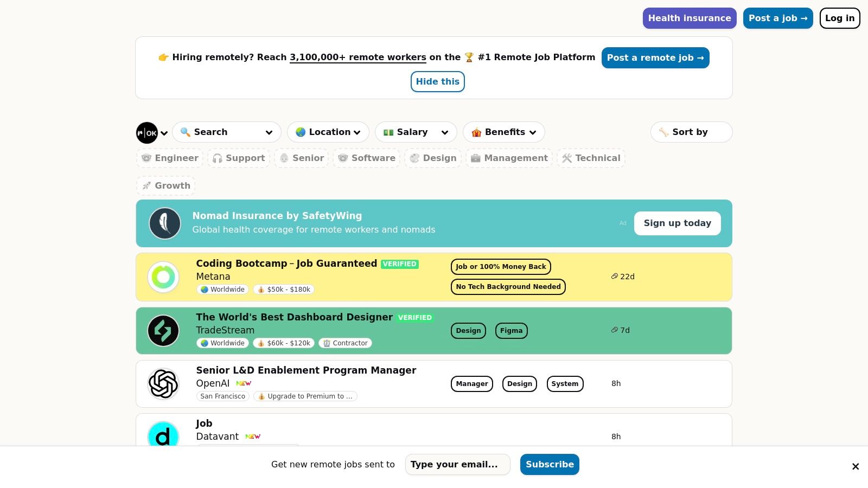Expand the Location dropdown
This screenshot has width=868, height=488.
[x=328, y=132]
